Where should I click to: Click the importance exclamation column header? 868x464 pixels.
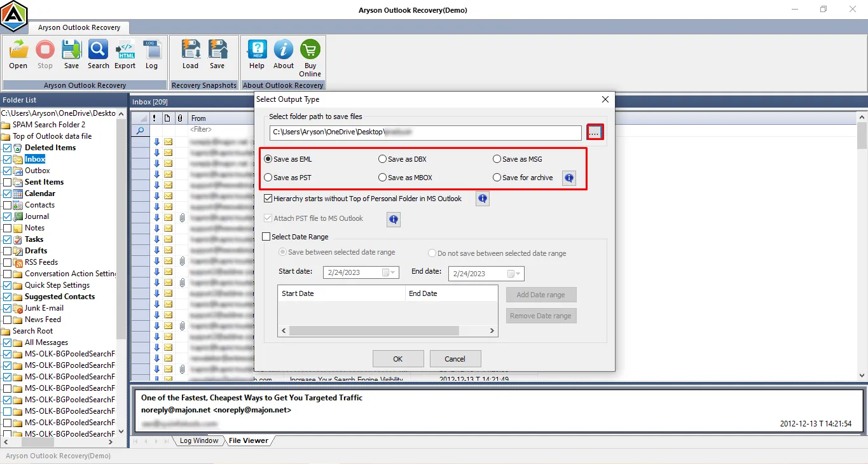click(155, 118)
